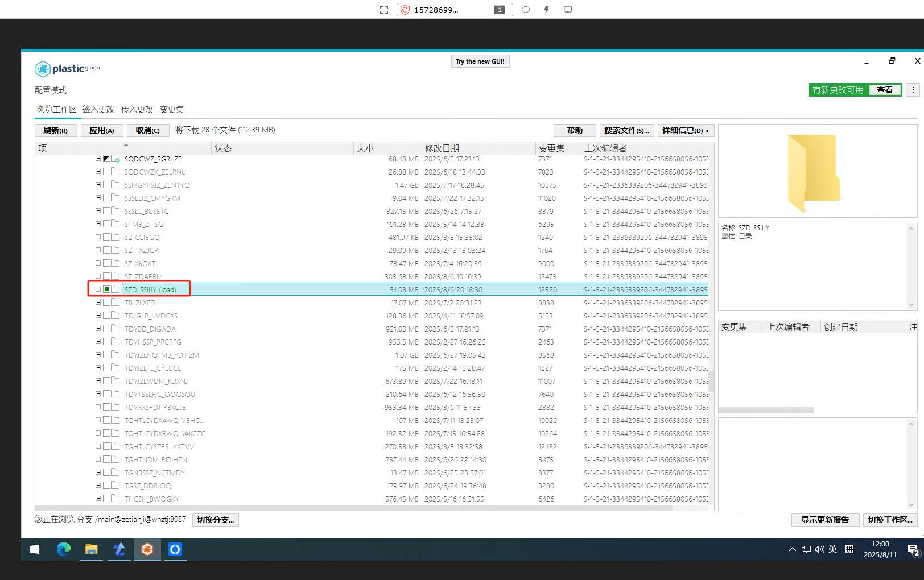Switch to the 签入更改 tab
Viewport: 924px width, 580px height.
coord(98,109)
